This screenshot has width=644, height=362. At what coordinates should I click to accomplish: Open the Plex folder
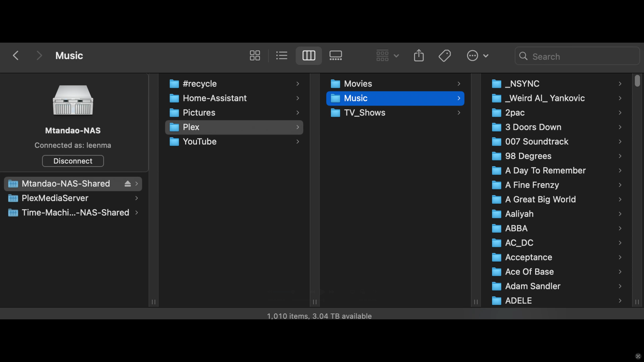[191, 127]
